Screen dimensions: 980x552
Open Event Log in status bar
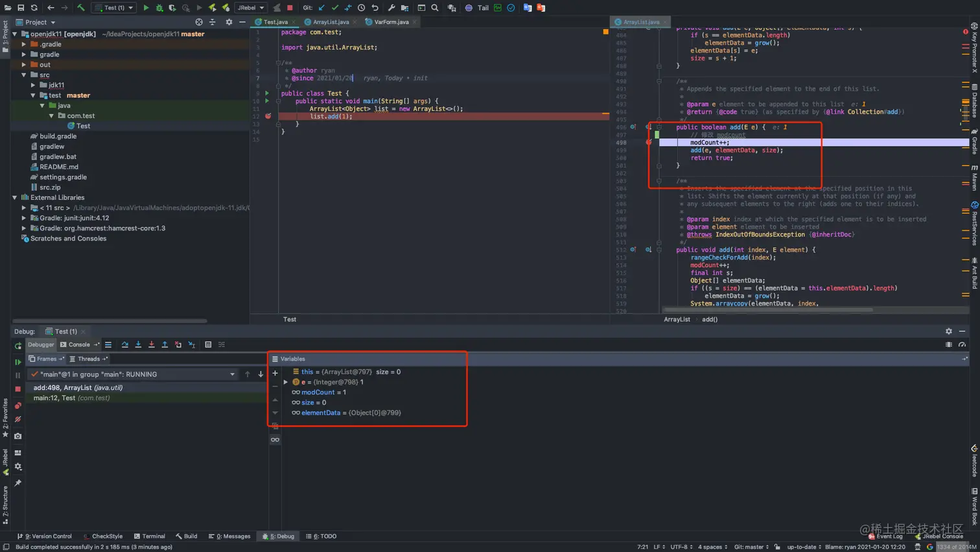click(x=885, y=536)
